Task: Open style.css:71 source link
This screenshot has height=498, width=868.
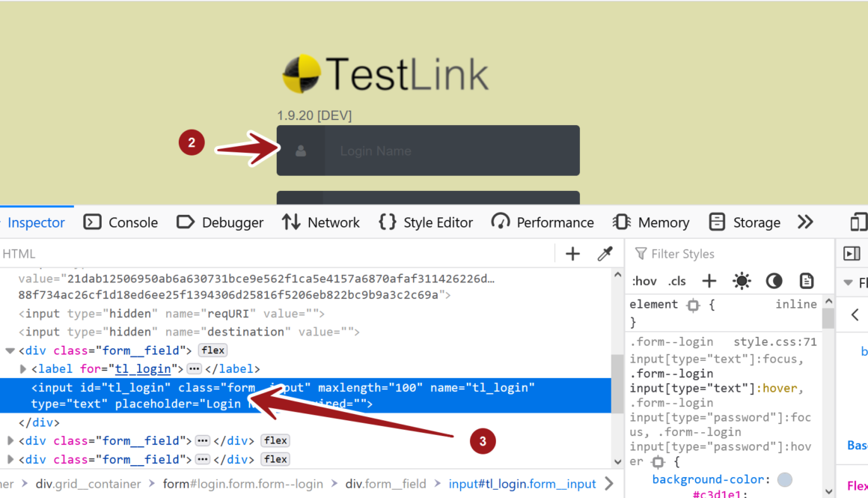Action: click(775, 341)
